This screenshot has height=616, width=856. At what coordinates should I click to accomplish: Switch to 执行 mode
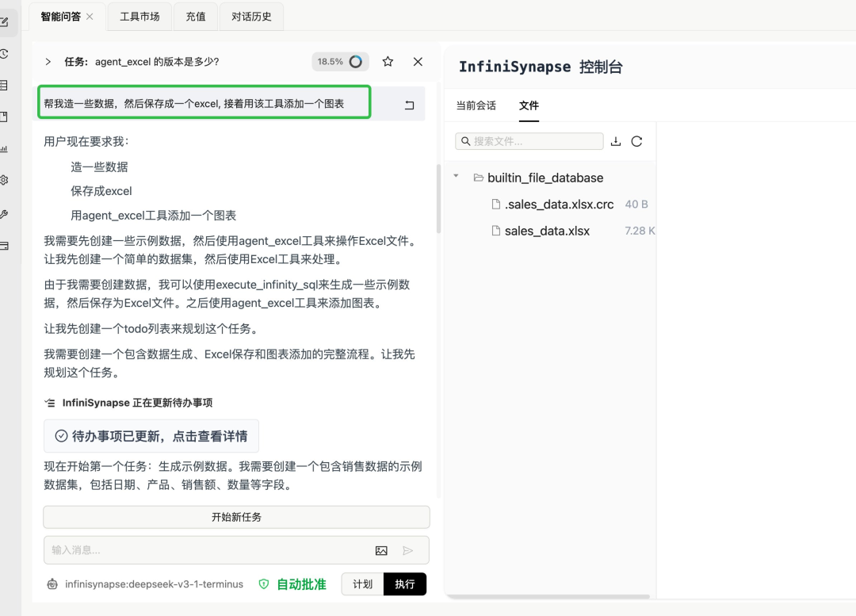[x=404, y=584]
